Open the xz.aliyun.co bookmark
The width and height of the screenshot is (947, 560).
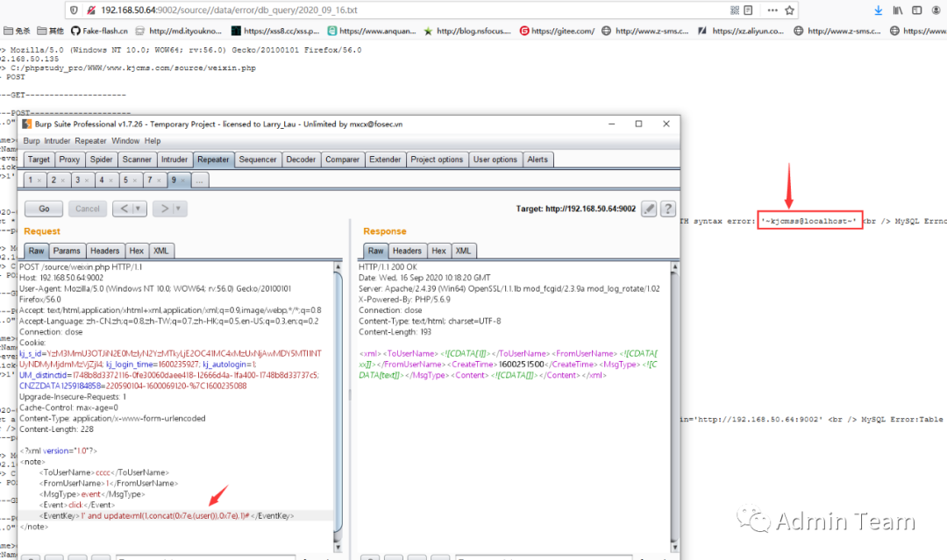pyautogui.click(x=740, y=31)
